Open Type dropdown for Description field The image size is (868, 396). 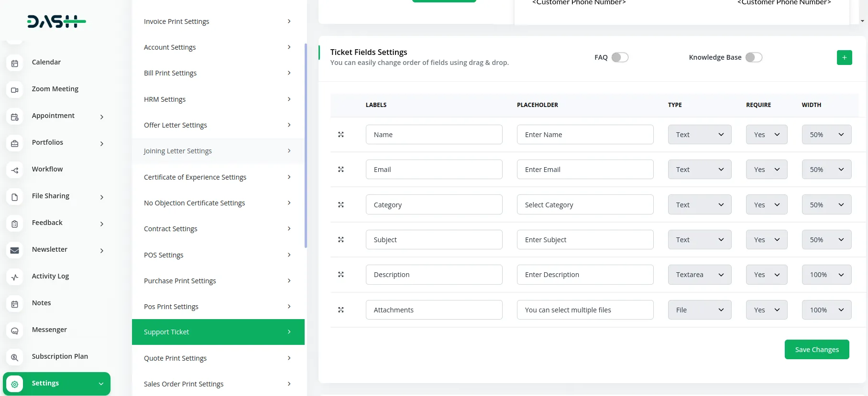click(699, 275)
